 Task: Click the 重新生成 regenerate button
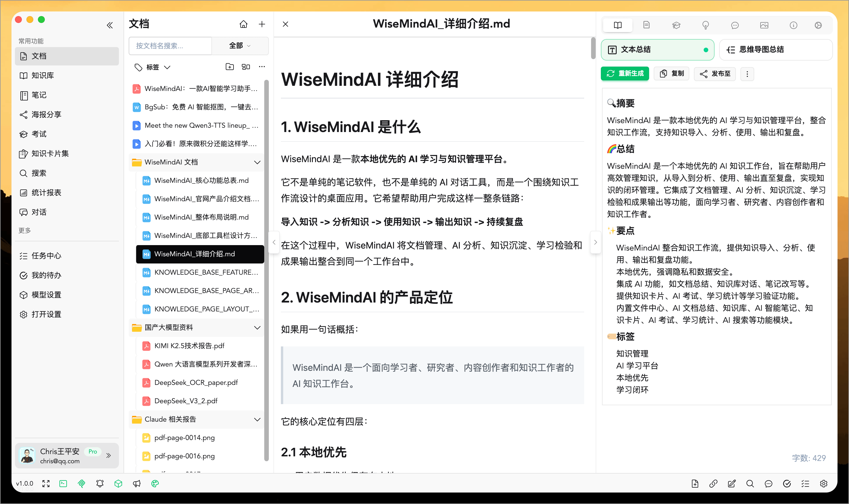[625, 73]
